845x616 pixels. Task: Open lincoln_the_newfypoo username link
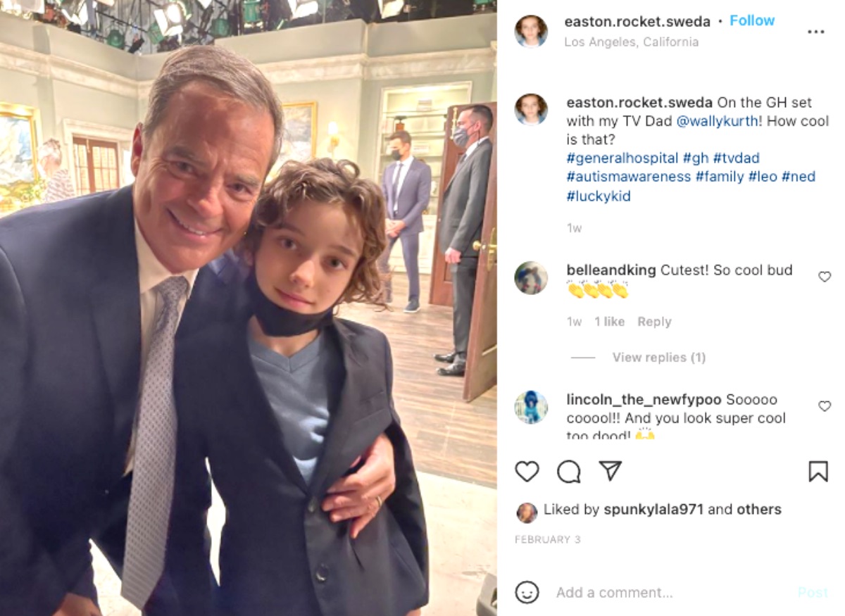click(x=644, y=400)
